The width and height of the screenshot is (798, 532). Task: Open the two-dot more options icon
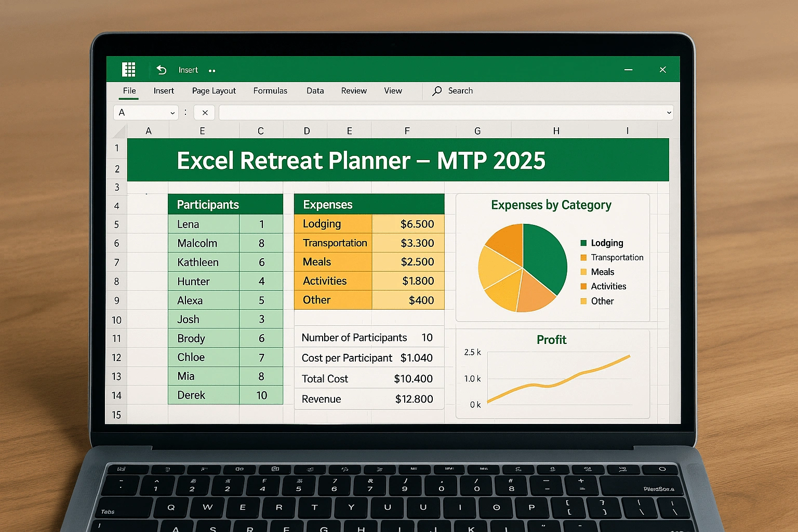click(x=212, y=71)
